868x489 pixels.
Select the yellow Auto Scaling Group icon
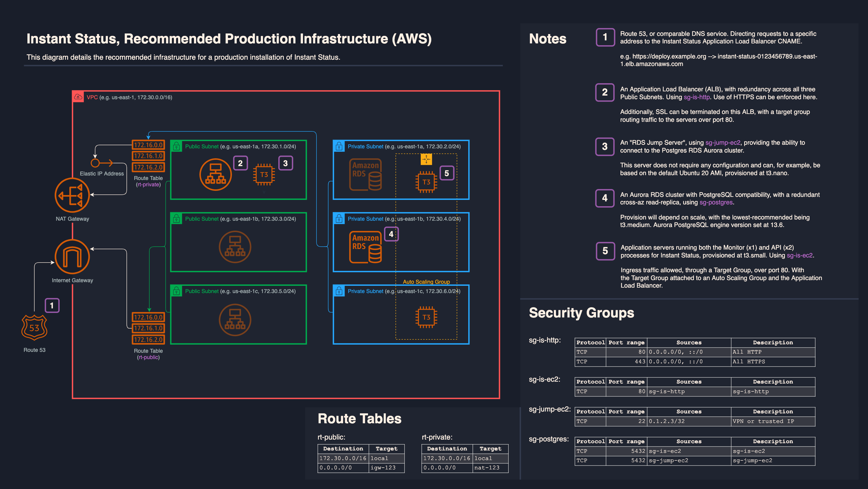tap(426, 159)
